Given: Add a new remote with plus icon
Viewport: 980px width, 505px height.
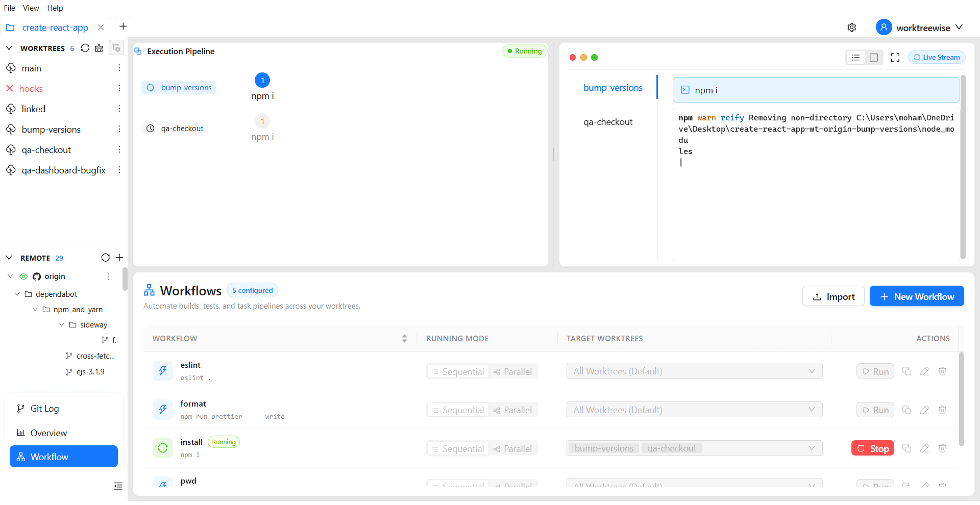Looking at the screenshot, I should pos(119,258).
